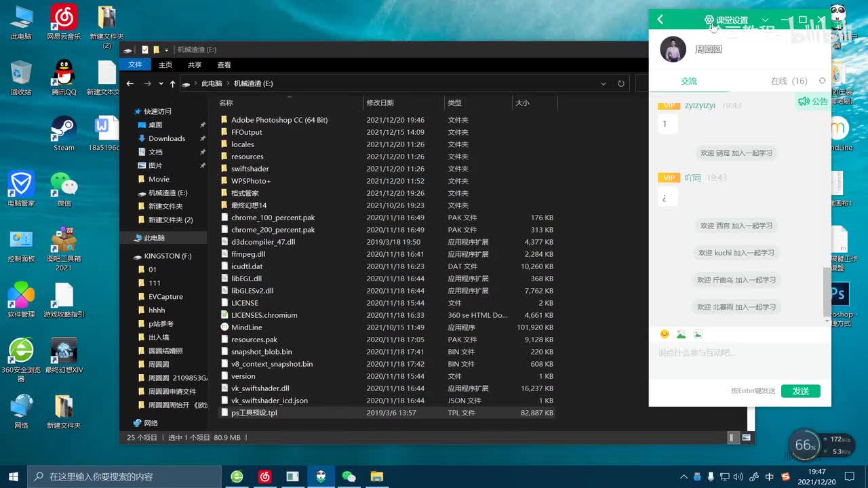
Task: Click the green 发送 button
Action: pyautogui.click(x=800, y=391)
